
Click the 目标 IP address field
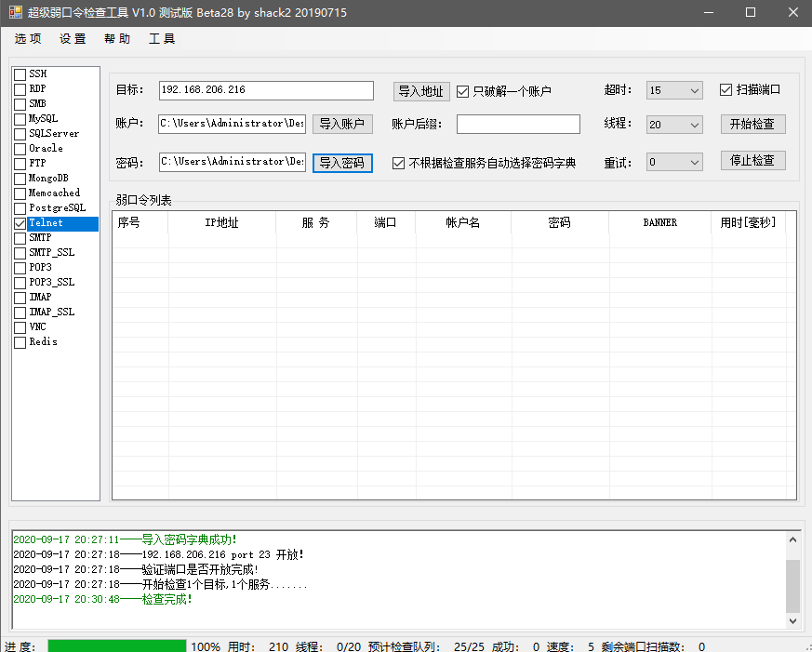tap(266, 90)
